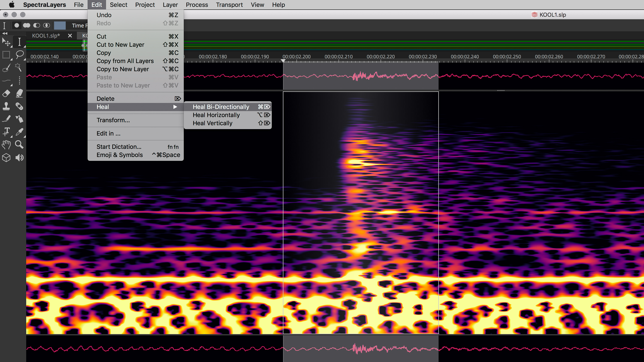644x362 pixels.
Task: Select the Clone Stamp tool
Action: (6, 106)
